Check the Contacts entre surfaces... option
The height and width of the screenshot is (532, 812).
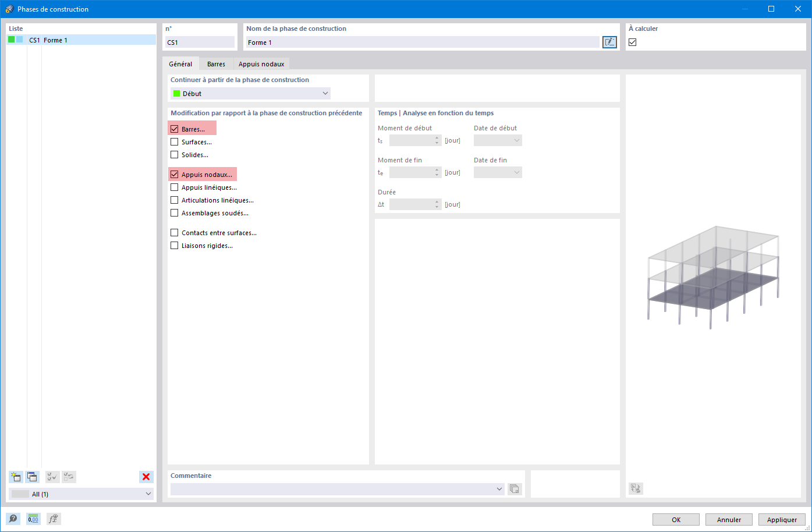174,232
